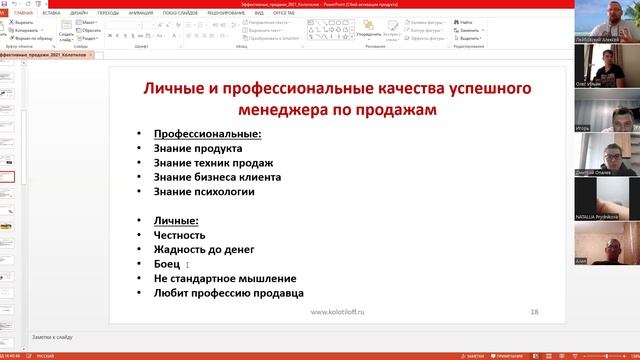Undo last action in quick access toolbar

click(14, 4)
